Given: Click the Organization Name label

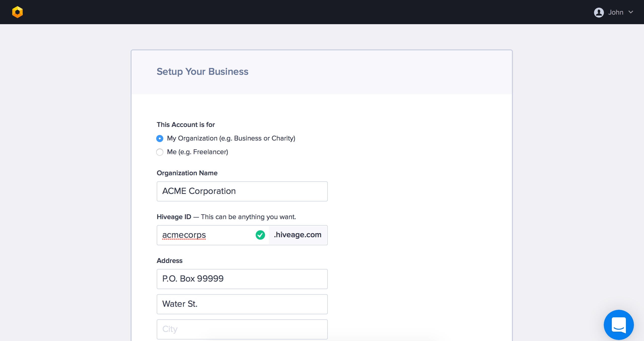Looking at the screenshot, I should coord(187,173).
